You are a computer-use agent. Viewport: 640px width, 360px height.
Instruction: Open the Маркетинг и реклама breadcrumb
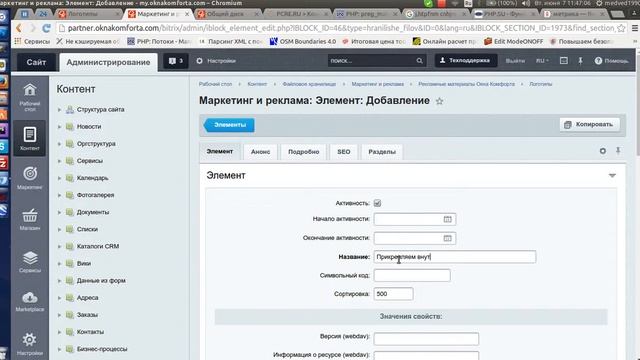pyautogui.click(x=378, y=84)
